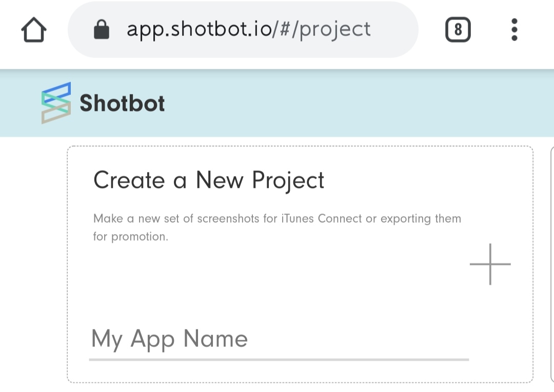Open the browser three-dot overflow menu
Viewport: 554px width, 392px height.
[x=515, y=30]
